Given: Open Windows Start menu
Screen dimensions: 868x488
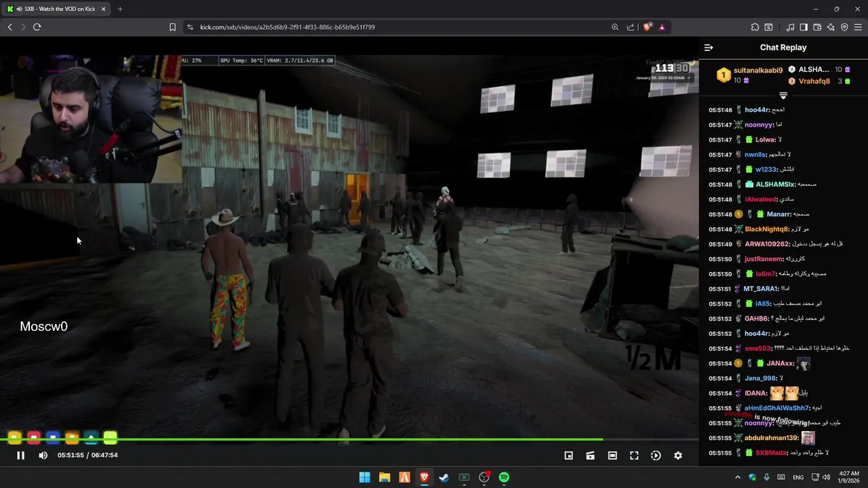Looking at the screenshot, I should [364, 477].
